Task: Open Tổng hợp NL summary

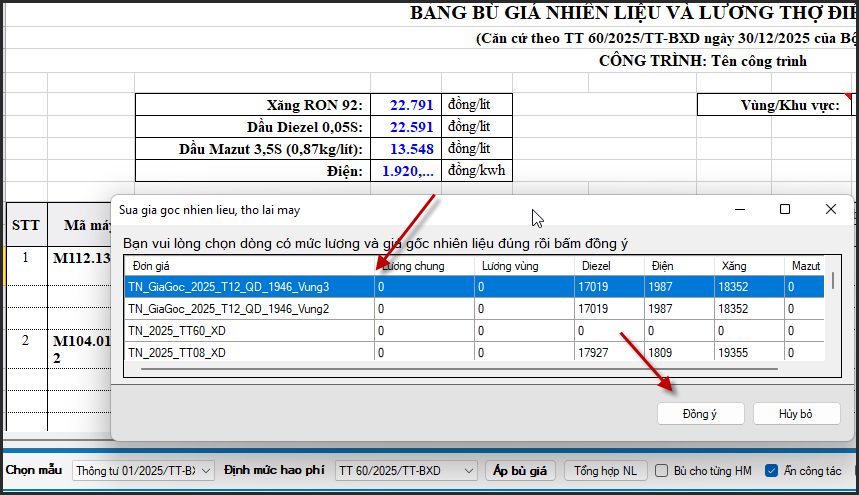Action: click(x=605, y=470)
